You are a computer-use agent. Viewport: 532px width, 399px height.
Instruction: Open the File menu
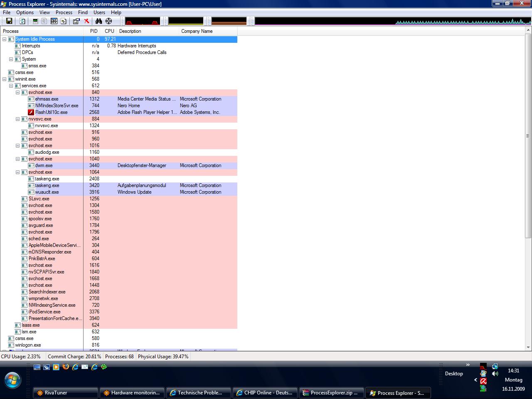tap(7, 12)
